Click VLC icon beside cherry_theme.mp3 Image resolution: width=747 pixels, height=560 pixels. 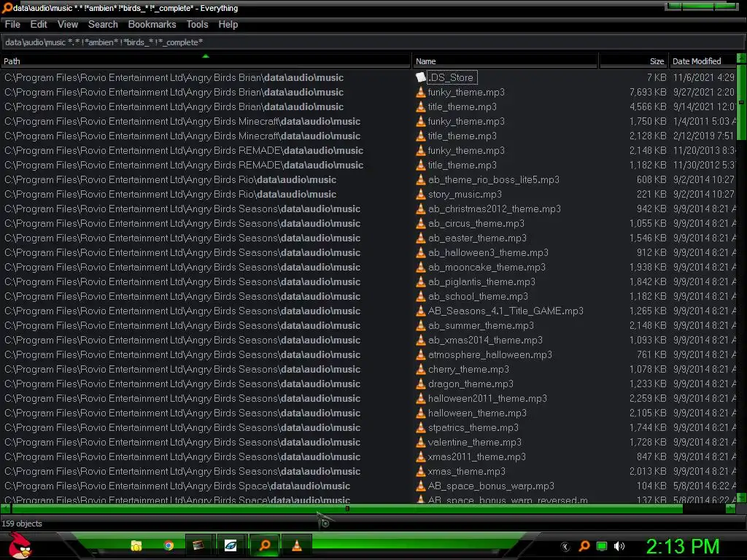point(420,369)
